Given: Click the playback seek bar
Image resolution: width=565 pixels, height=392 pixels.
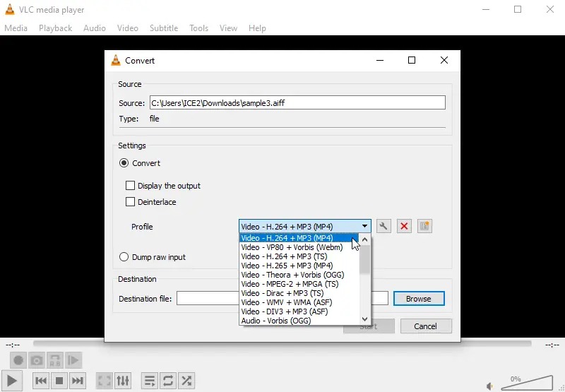Looking at the screenshot, I should [282, 343].
